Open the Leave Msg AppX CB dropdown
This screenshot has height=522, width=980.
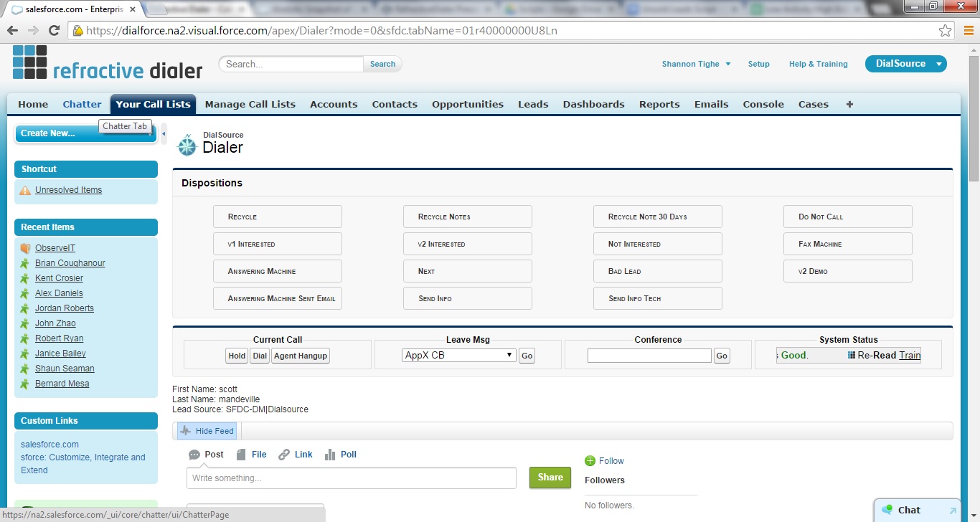458,355
